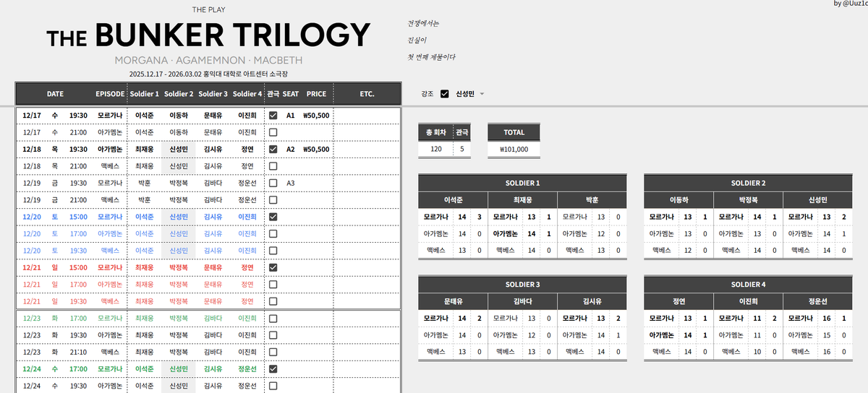Click 정연 header in SOLDIER 4 table
Viewport: 868px width, 393px height.
coord(678,301)
